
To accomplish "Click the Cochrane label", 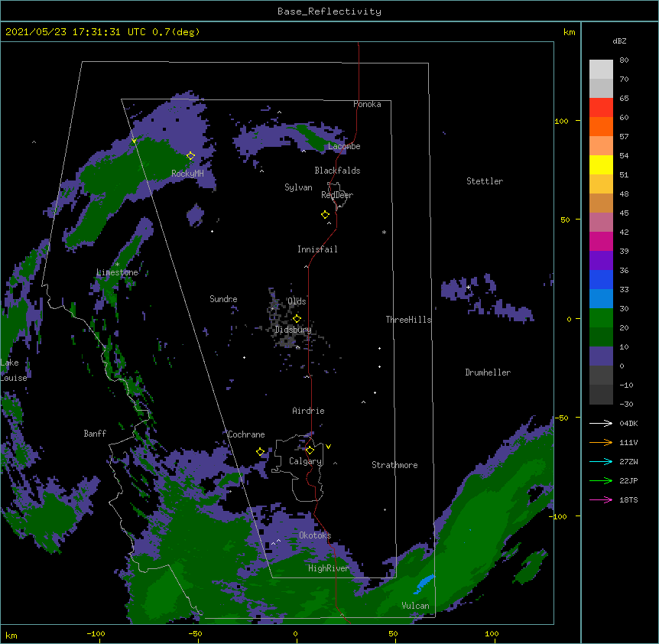I will 246,434.
